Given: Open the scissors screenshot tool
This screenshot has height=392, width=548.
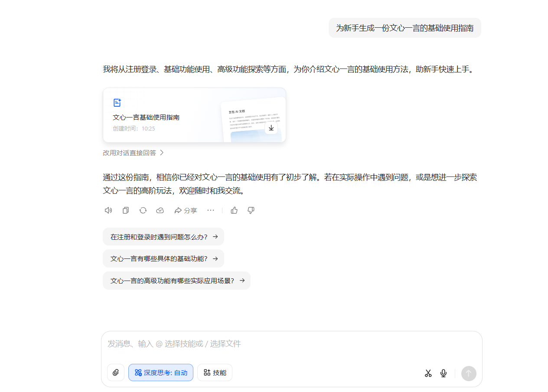Looking at the screenshot, I should [x=428, y=373].
